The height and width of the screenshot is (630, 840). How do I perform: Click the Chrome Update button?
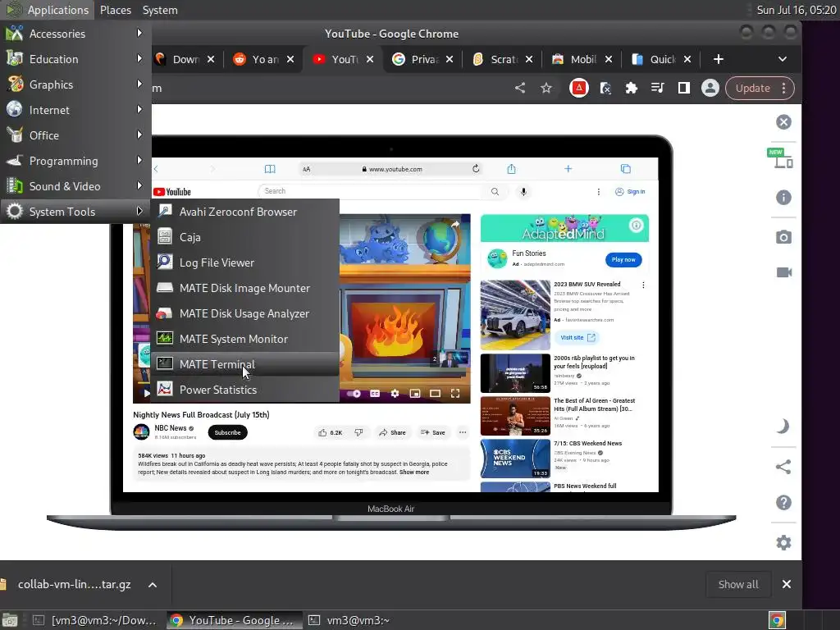752,88
